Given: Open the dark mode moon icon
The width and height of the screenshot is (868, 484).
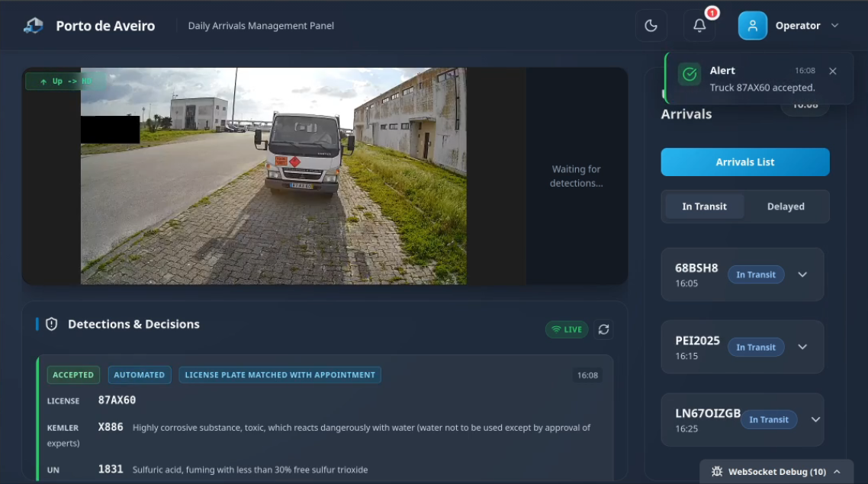Looking at the screenshot, I should [651, 25].
